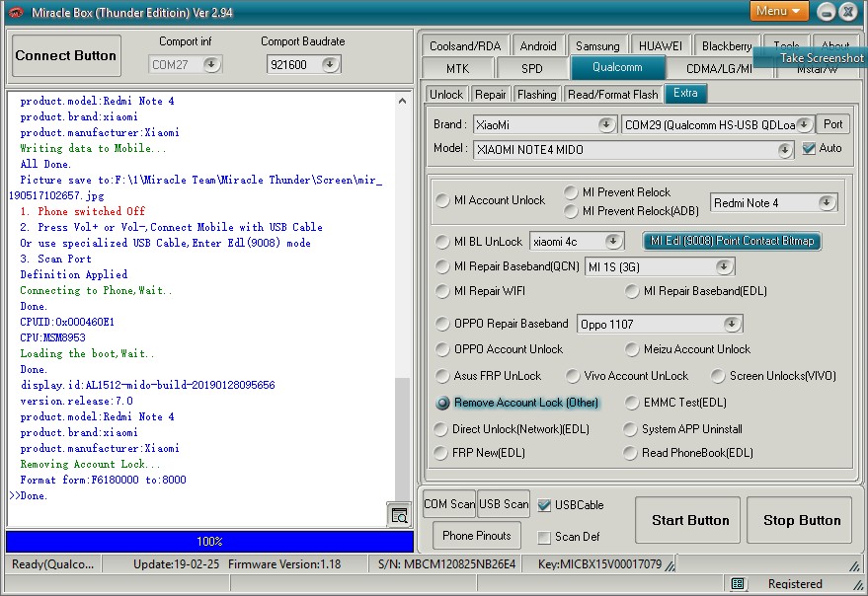Viewport: 868px width, 596px height.
Task: Switch to the Blackberry tab
Action: click(x=726, y=46)
